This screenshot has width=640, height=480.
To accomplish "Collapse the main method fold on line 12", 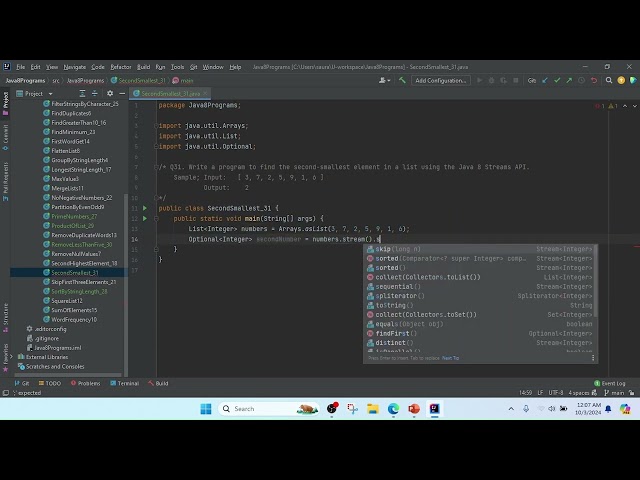I will pos(156,218).
